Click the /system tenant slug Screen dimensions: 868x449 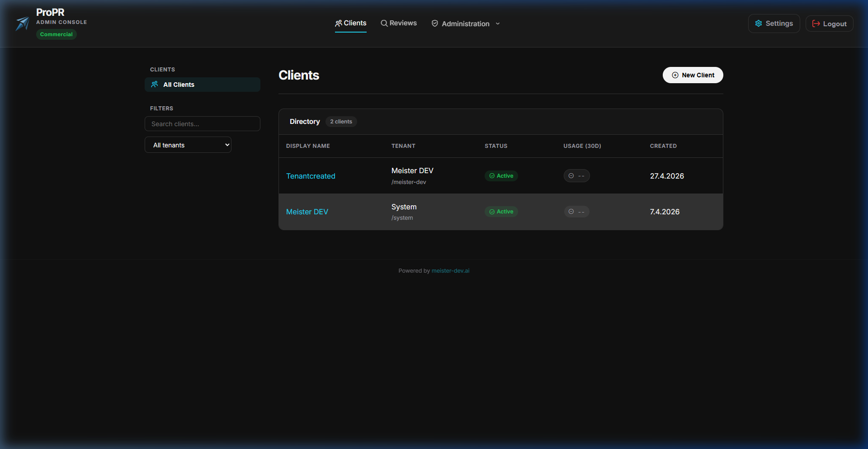coord(402,218)
